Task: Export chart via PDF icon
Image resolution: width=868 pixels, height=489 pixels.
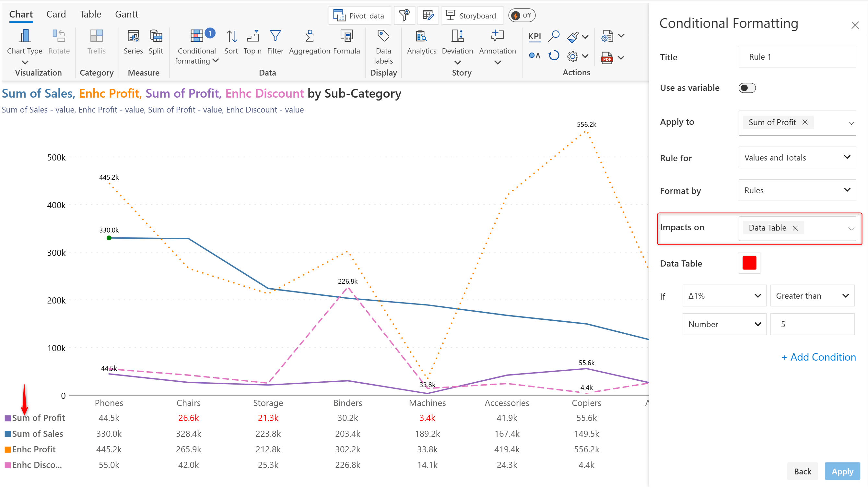Action: tap(607, 58)
